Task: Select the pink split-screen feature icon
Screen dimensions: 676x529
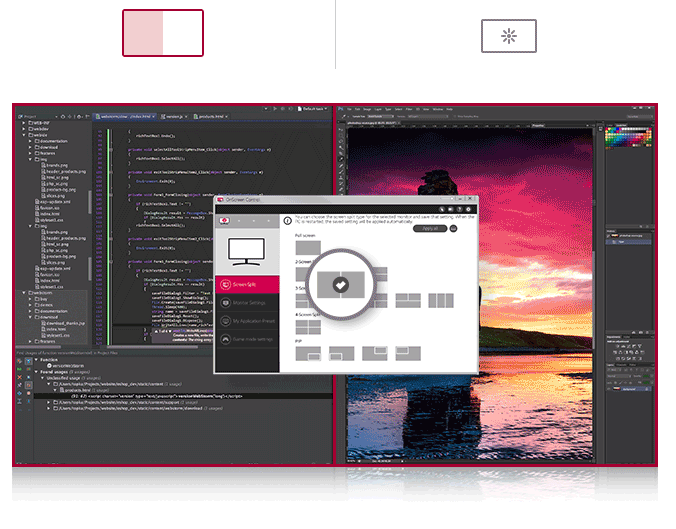Action: click(x=163, y=33)
